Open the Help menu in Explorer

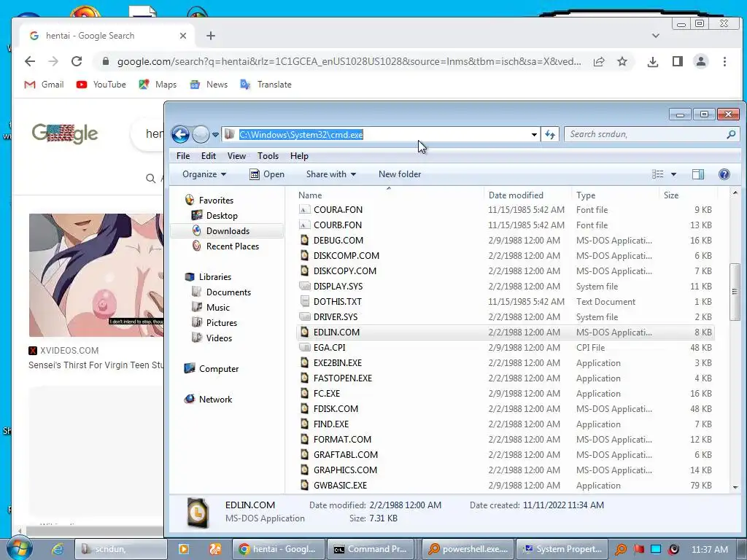coord(299,156)
